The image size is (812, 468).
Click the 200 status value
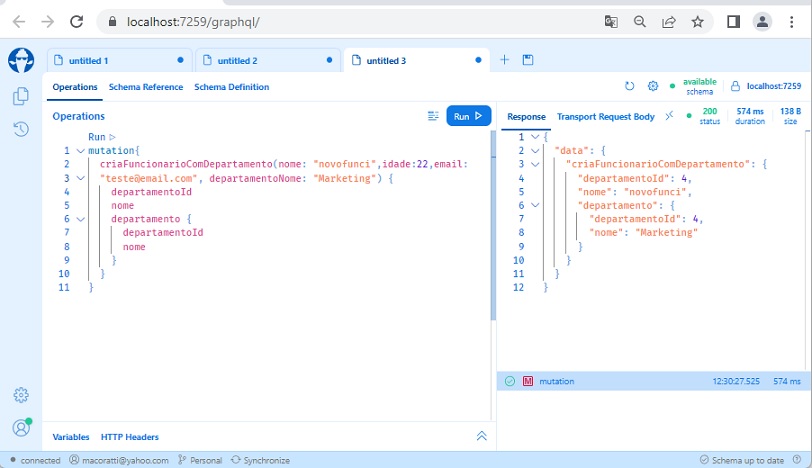709,111
